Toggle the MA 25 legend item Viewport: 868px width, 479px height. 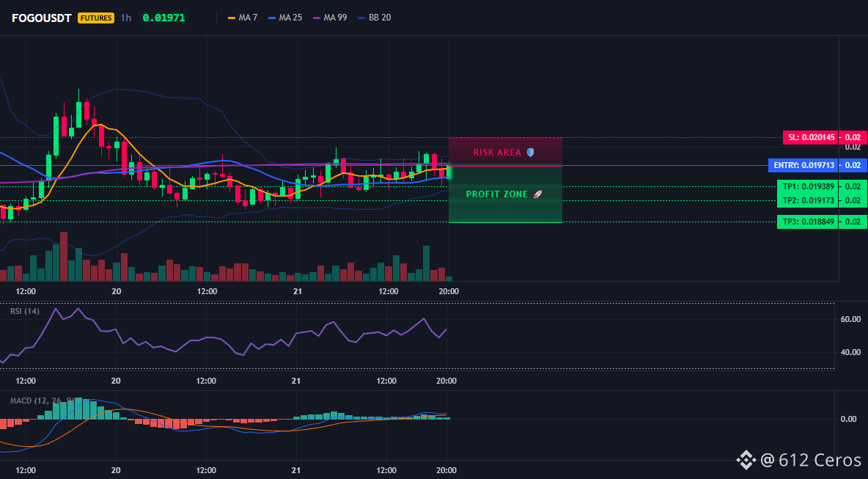[x=285, y=18]
